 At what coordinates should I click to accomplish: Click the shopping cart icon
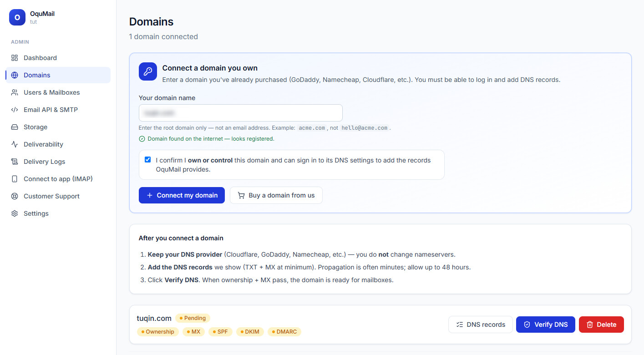241,195
